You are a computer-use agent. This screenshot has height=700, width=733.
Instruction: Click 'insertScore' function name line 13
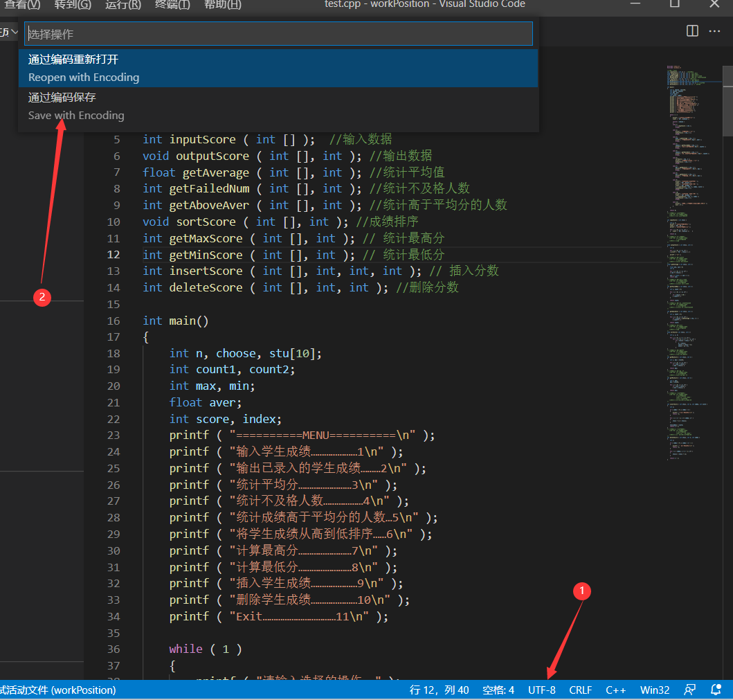(206, 271)
